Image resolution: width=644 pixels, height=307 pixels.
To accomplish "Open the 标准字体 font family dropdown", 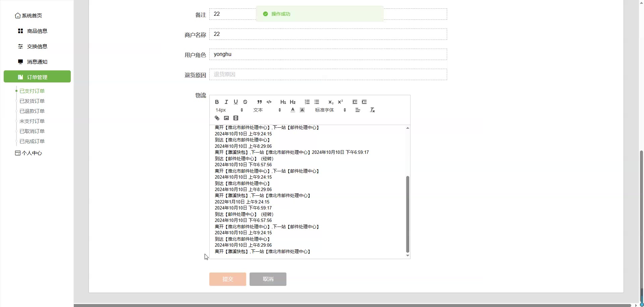I will 330,110.
